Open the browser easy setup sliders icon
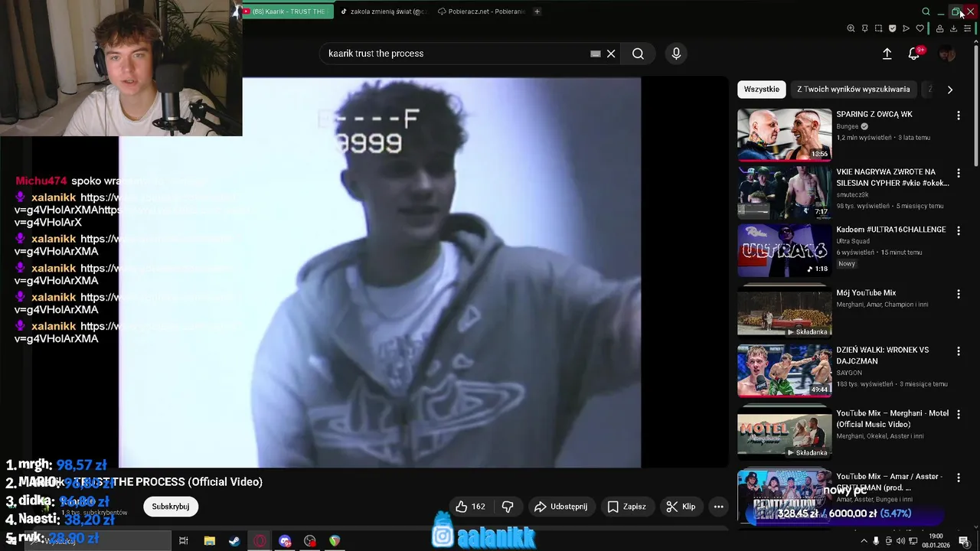 coord(967,28)
